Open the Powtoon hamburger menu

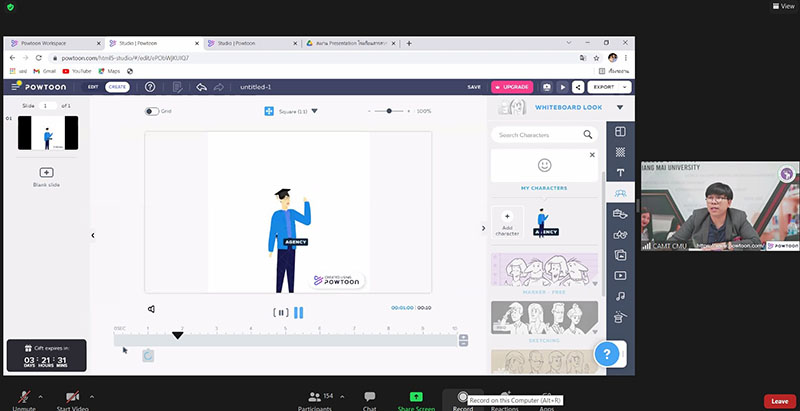pos(16,87)
